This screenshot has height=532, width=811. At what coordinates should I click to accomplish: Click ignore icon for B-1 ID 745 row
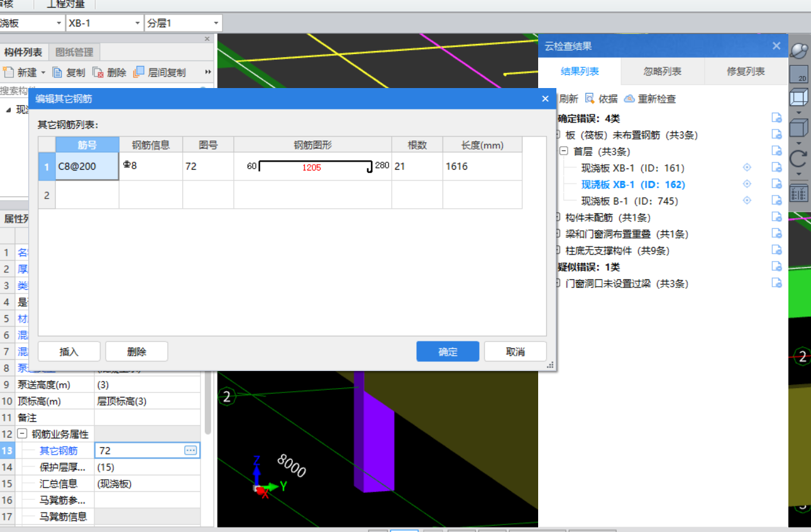click(x=777, y=201)
